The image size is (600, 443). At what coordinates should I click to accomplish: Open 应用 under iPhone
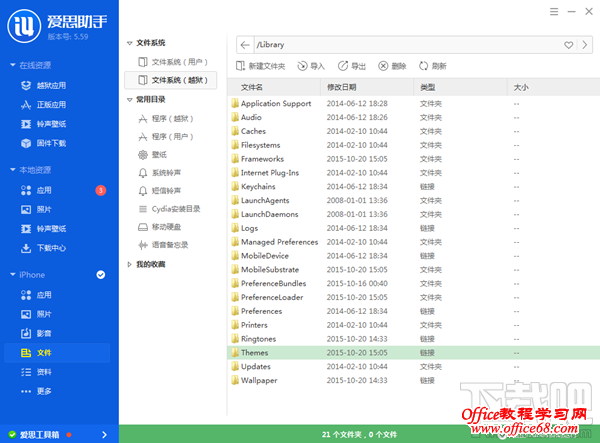[36, 295]
